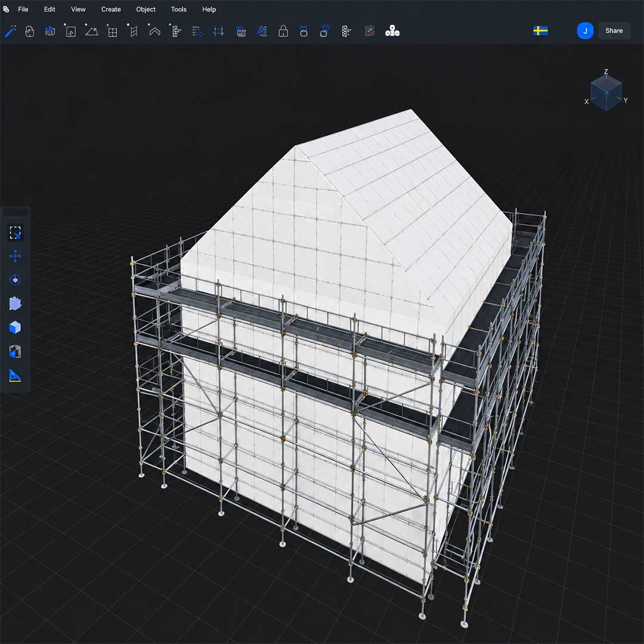Open the Create menu
Image resolution: width=644 pixels, height=644 pixels.
click(x=111, y=9)
